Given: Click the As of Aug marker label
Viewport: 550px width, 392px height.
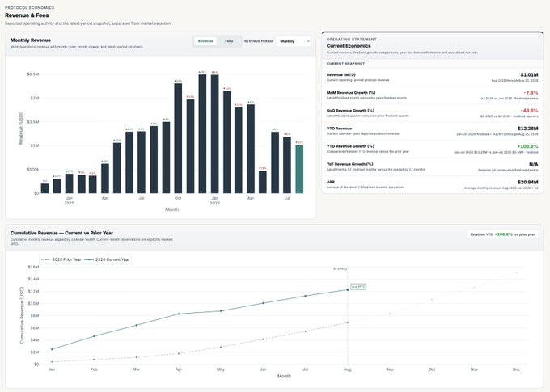Looking at the screenshot, I should 340,269.
